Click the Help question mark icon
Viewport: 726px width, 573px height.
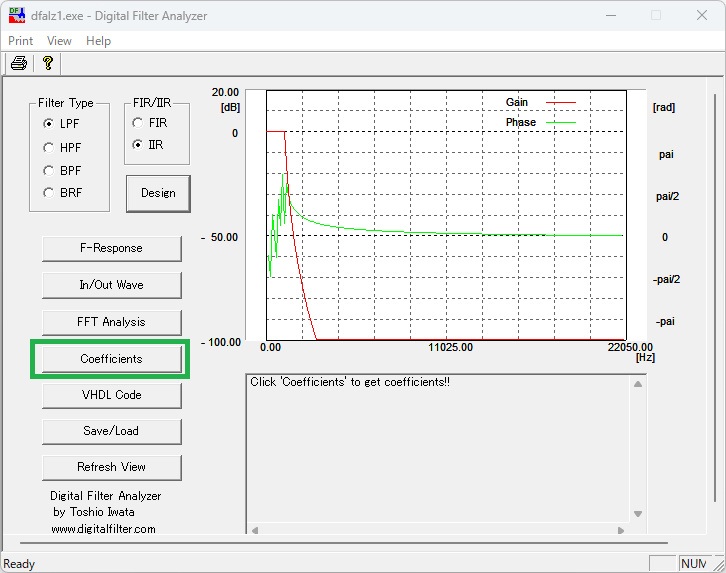(47, 63)
